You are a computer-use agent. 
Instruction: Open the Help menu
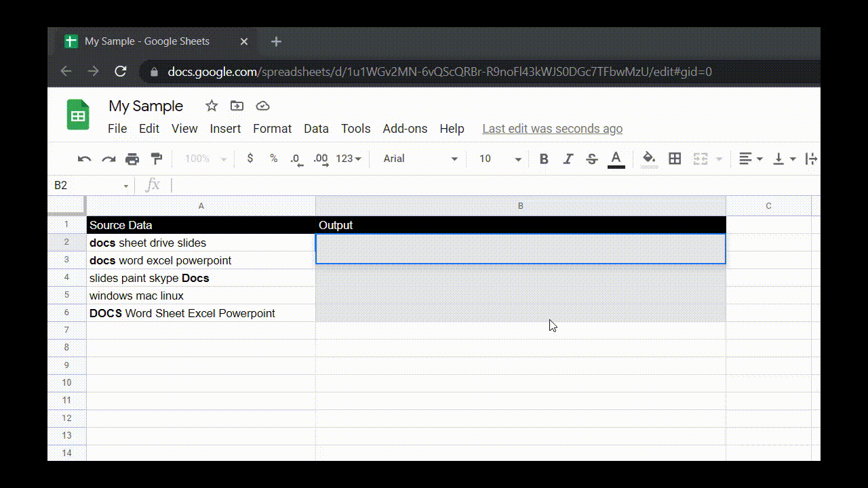coord(452,129)
